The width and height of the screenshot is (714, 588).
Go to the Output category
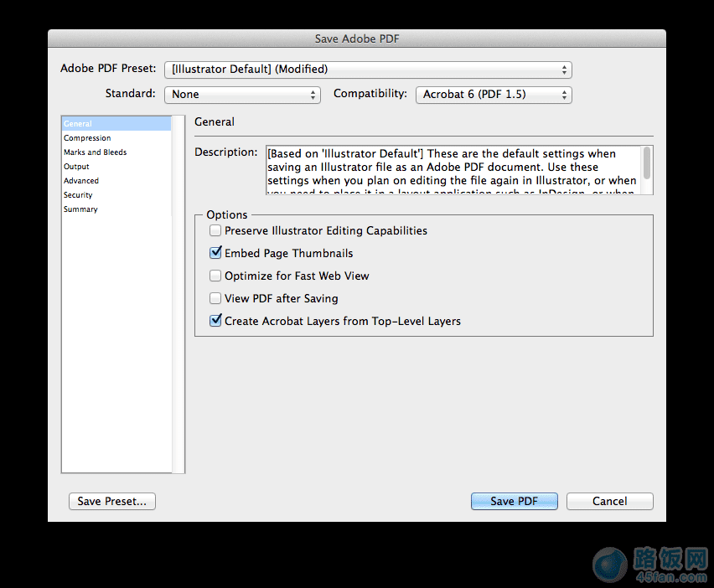pos(116,167)
